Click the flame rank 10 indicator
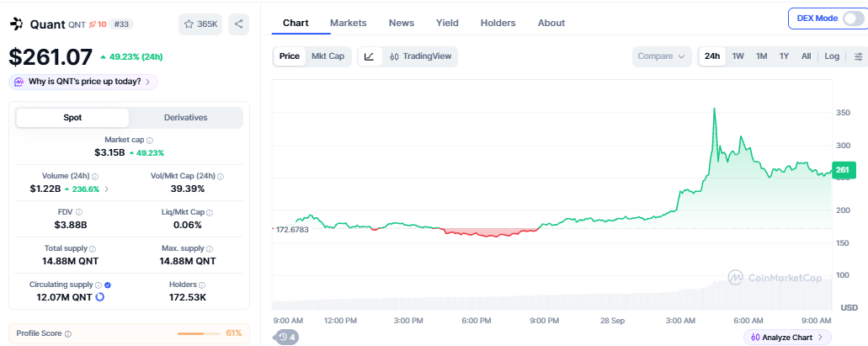 click(x=98, y=24)
